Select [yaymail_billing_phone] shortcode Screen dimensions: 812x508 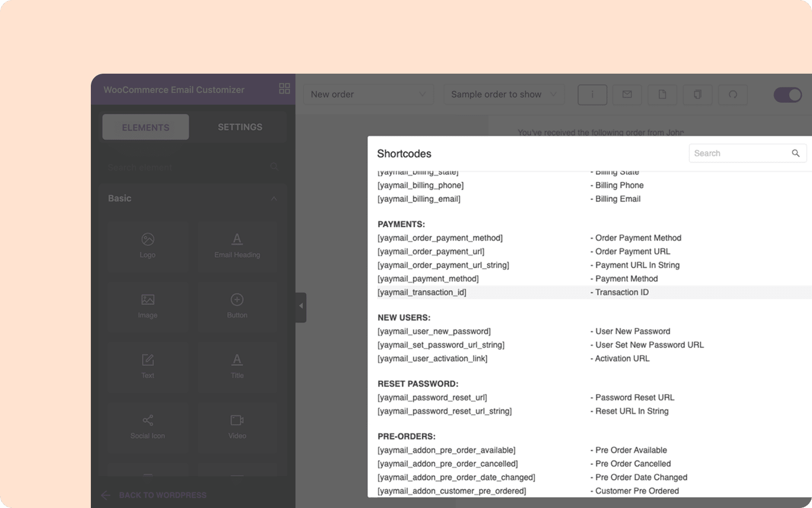(x=421, y=185)
